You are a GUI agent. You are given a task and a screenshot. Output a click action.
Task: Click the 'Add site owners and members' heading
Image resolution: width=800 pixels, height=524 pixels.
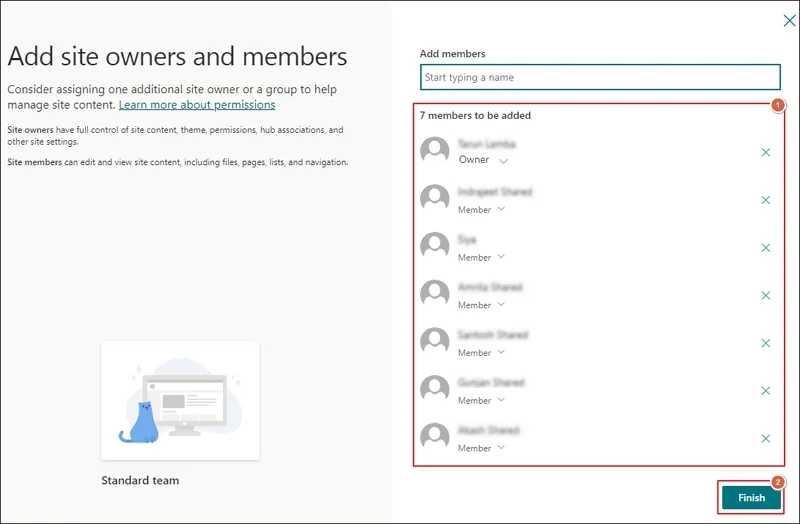[177, 56]
